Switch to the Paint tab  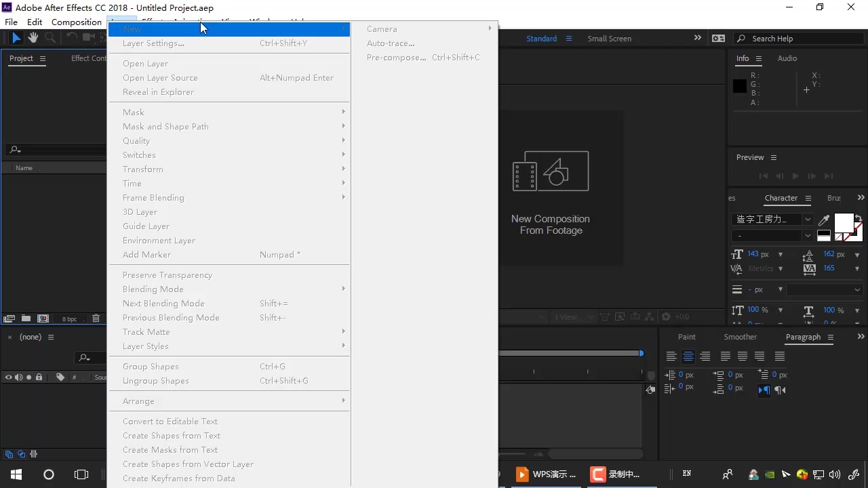tap(687, 337)
